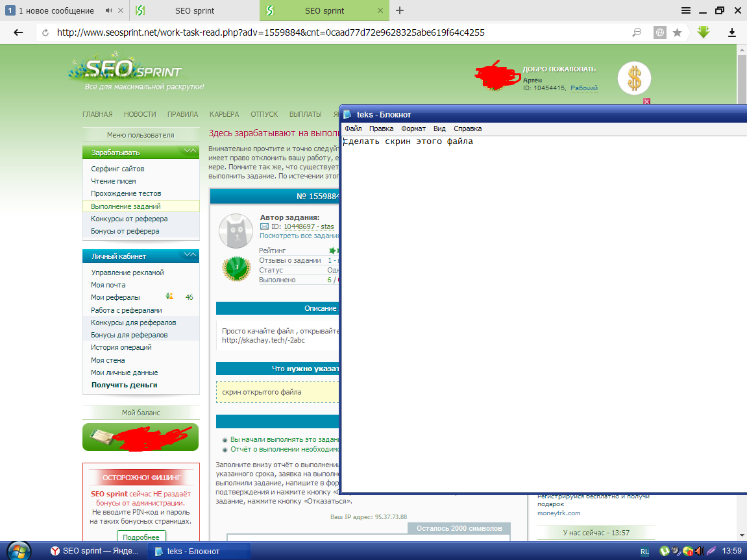Open Моя стена in sidebar
The height and width of the screenshot is (560, 747).
click(108, 360)
